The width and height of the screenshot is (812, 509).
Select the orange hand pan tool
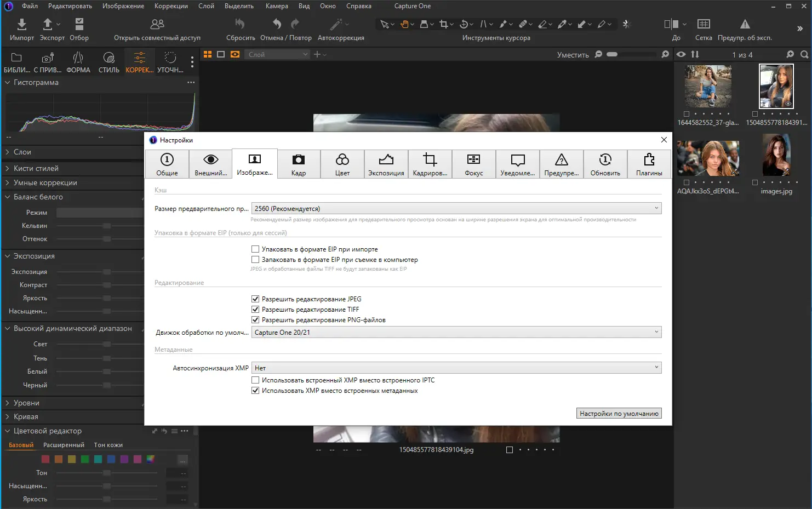coord(405,24)
